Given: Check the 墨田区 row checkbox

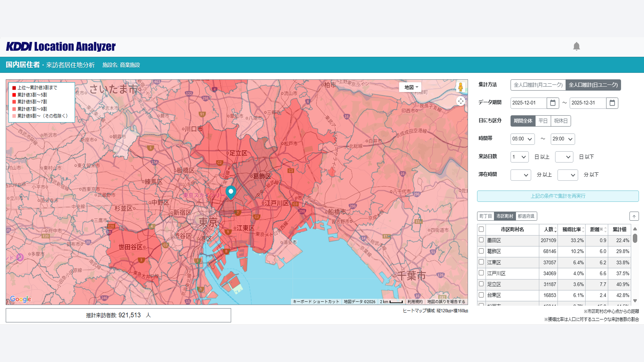Looking at the screenshot, I should point(481,240).
